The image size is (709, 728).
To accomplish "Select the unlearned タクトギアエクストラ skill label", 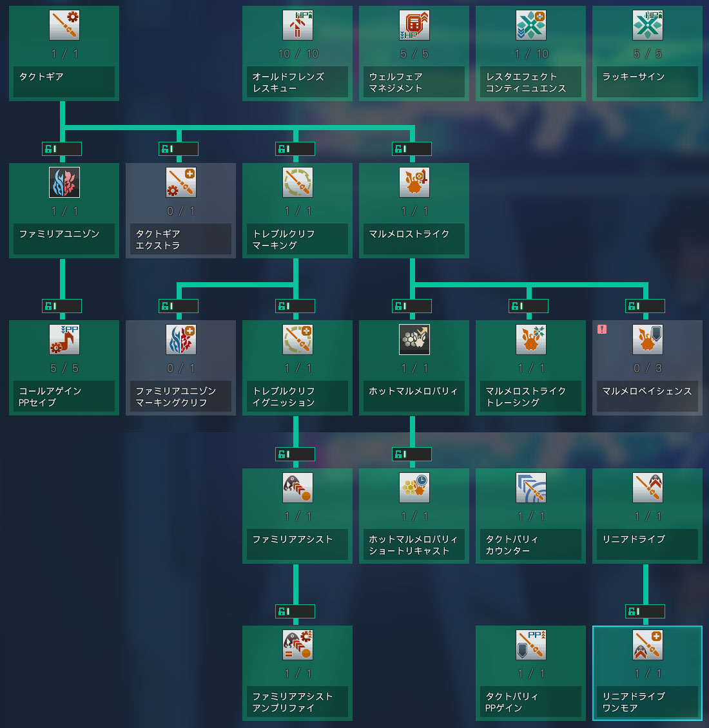I will 180,239.
